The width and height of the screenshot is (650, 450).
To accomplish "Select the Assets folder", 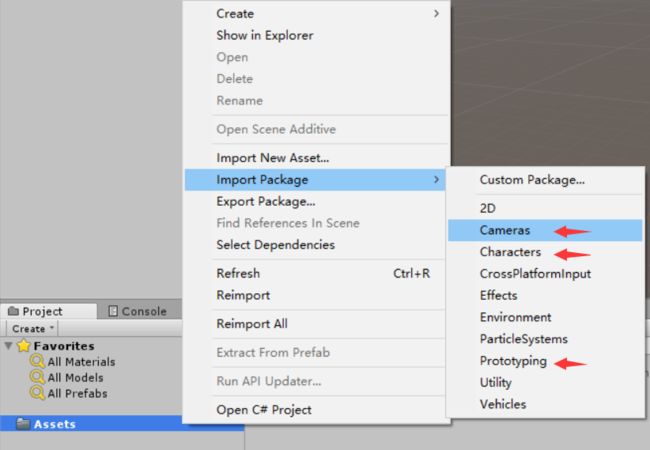I will click(122, 424).
